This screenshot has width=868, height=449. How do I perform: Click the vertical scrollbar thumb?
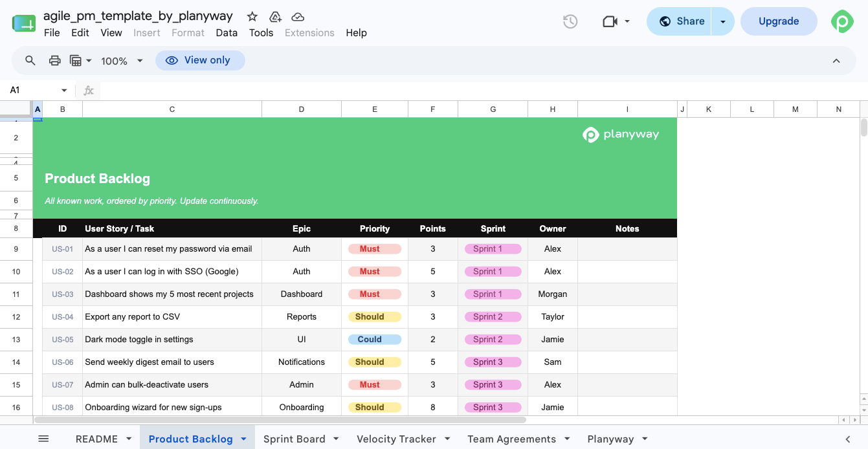tap(864, 127)
